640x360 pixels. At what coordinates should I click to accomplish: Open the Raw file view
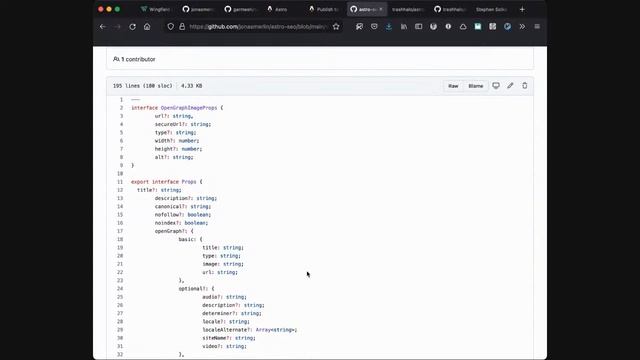coord(453,86)
